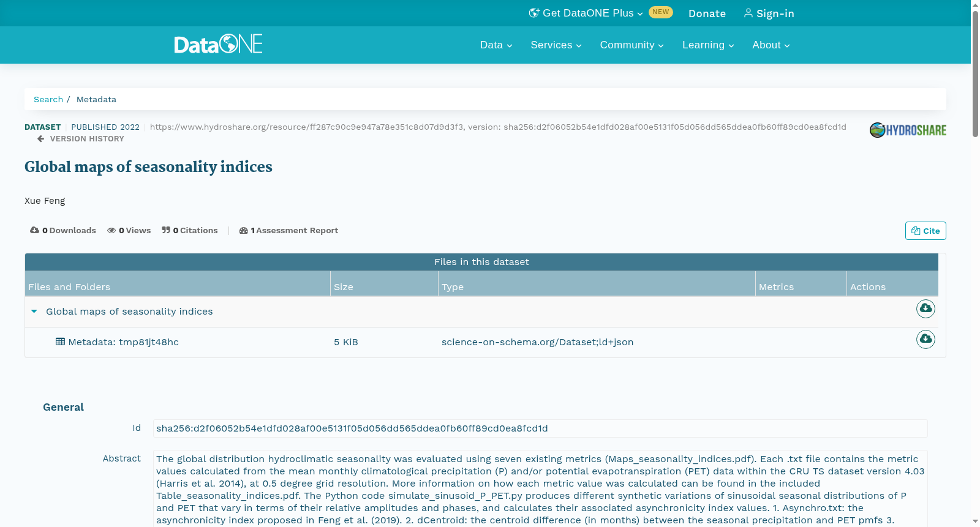
Task: Click the General section heading
Action: coord(63,407)
